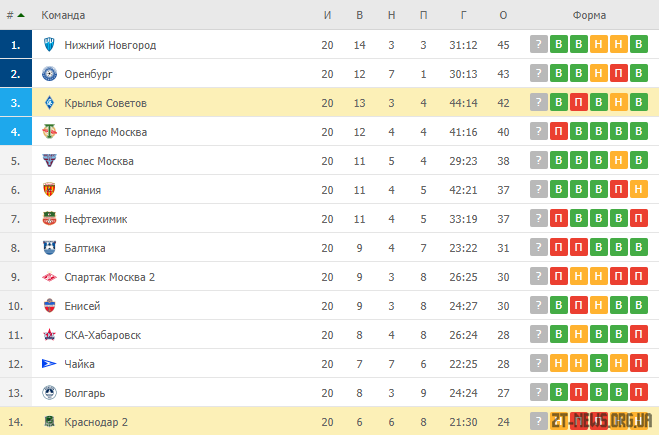Click the SKA-Khabarovsk star logo
Image resolution: width=659 pixels, height=435 pixels.
[x=49, y=335]
